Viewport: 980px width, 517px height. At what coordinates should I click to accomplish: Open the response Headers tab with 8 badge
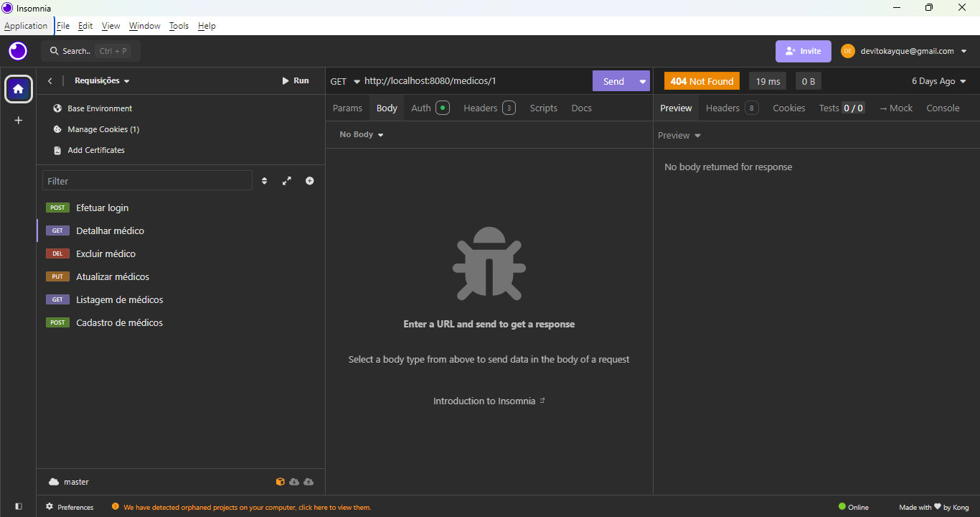tap(732, 108)
